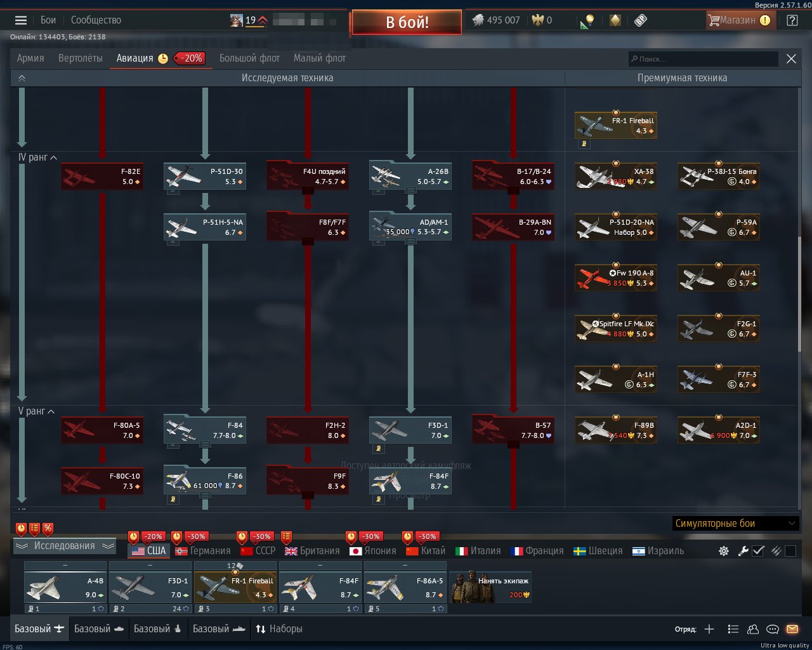Screen dimensions: 812x650
Task: Click the player rank 19 indicator
Action: click(251, 20)
